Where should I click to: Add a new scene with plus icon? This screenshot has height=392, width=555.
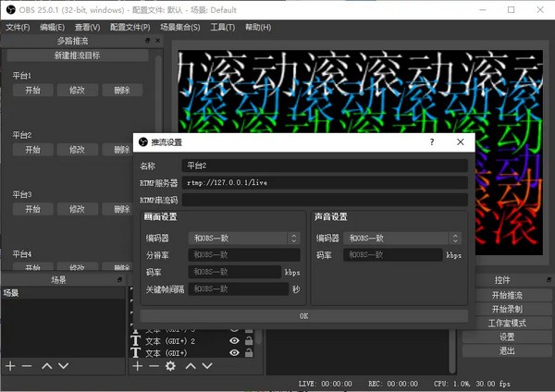(10, 366)
